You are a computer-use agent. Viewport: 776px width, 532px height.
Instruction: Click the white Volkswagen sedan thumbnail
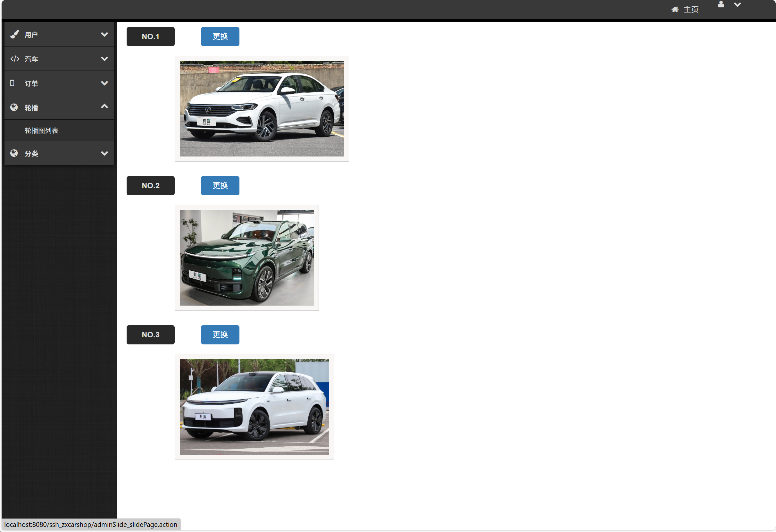click(x=262, y=108)
